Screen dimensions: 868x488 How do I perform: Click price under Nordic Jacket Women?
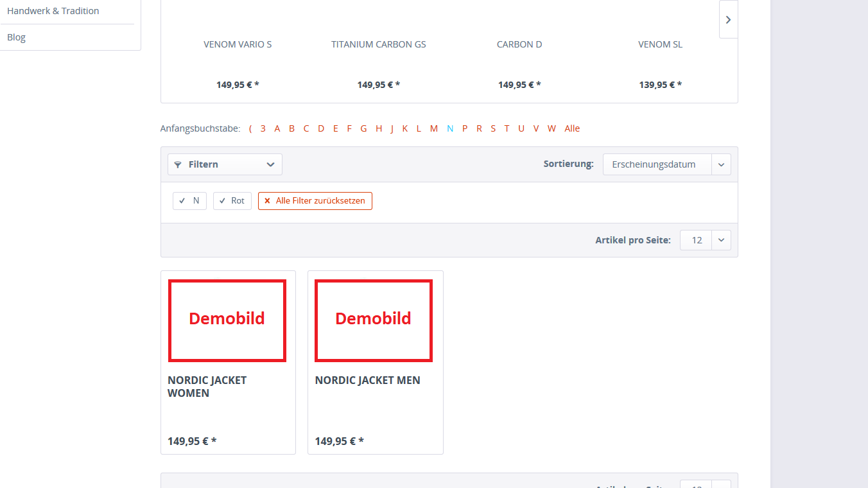click(x=192, y=441)
